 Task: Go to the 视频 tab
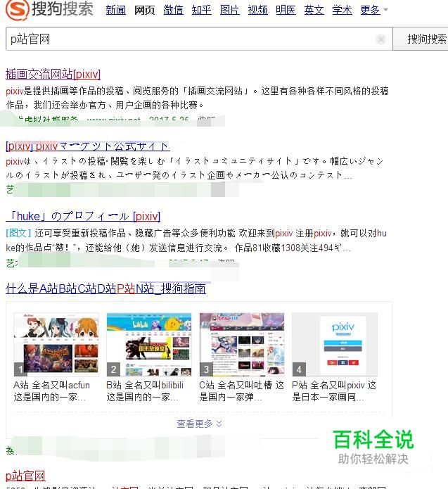click(257, 10)
